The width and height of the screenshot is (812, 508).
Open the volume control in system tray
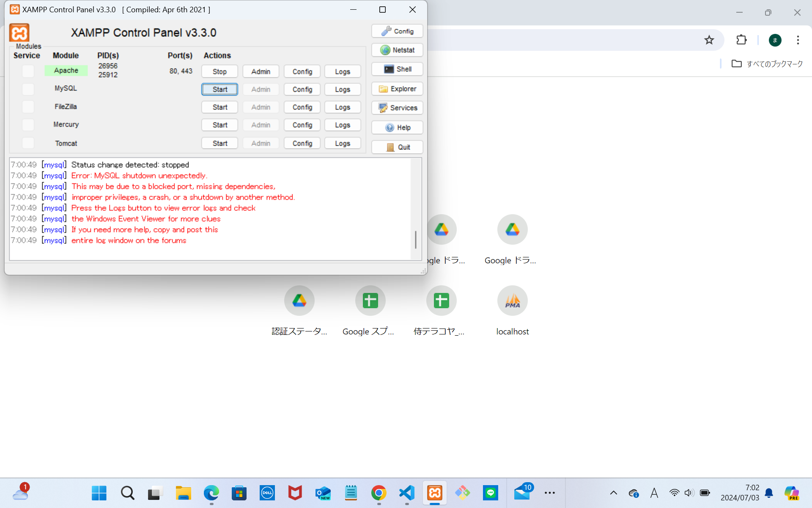pyautogui.click(x=689, y=493)
